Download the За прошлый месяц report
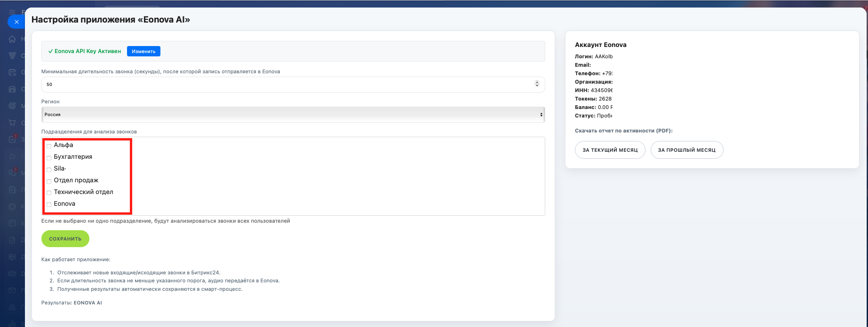The height and width of the screenshot is (327, 868). (687, 150)
